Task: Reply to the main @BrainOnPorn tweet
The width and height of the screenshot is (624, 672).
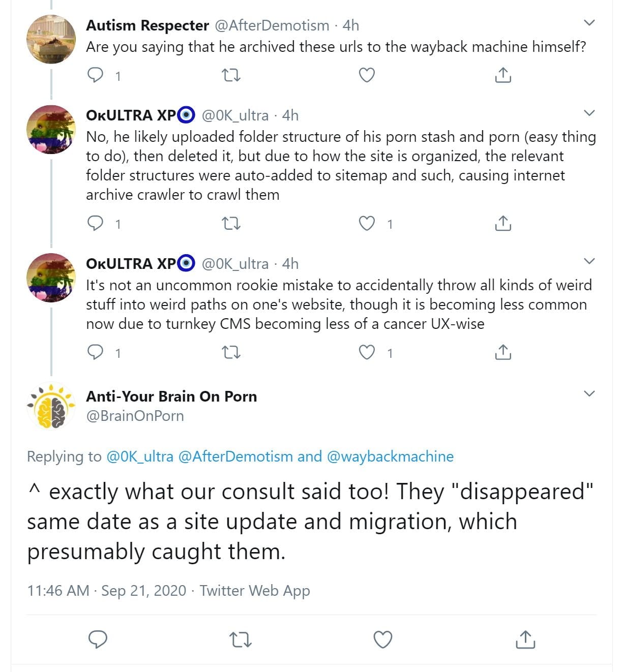Action: (x=98, y=640)
